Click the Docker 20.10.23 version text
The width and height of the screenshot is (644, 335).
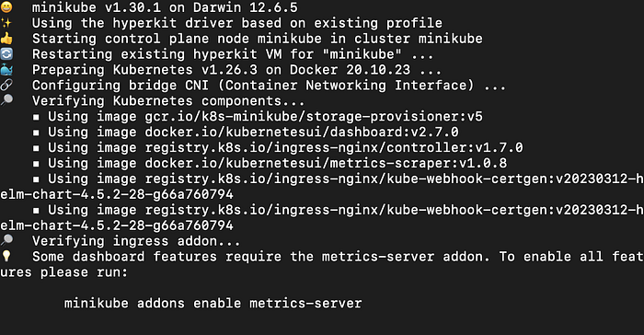(x=350, y=69)
